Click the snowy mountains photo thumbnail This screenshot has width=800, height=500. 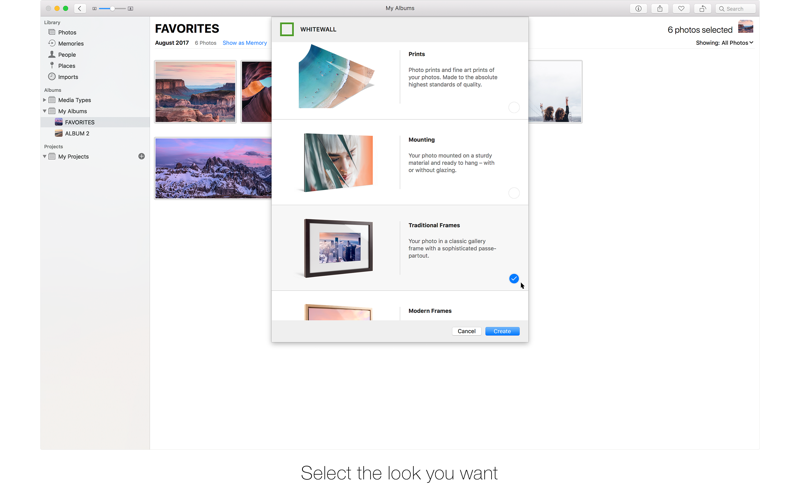[213, 168]
